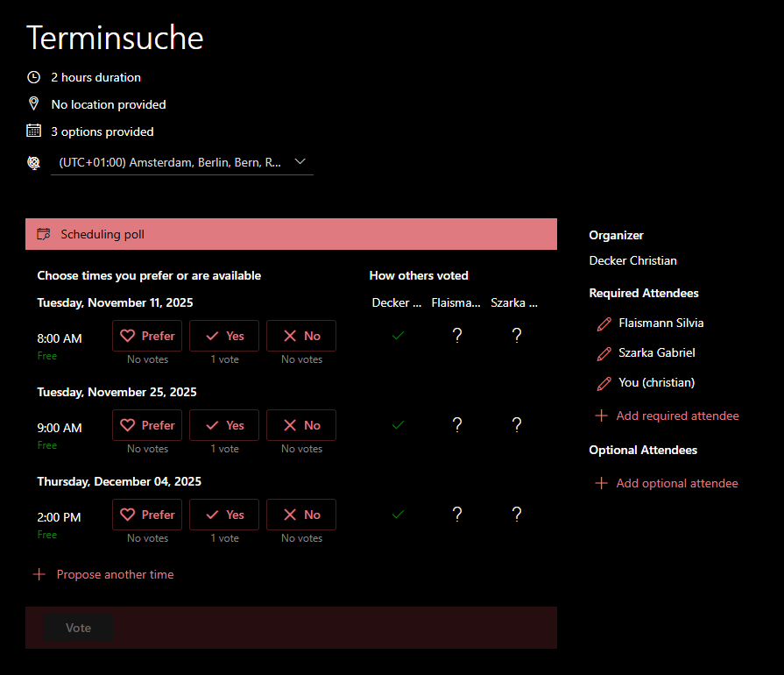The height and width of the screenshot is (675, 784).
Task: Click the Propose another time link
Action: [x=115, y=575]
